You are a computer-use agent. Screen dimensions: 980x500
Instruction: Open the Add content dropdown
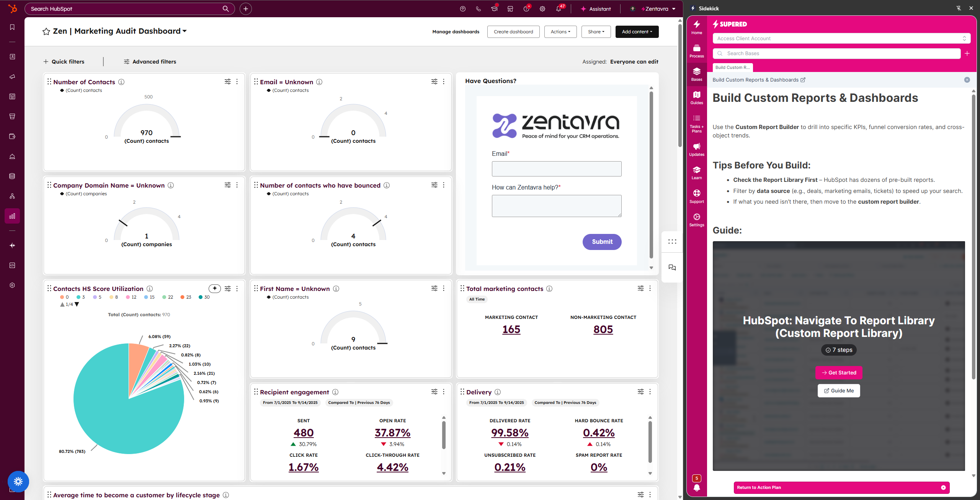click(637, 32)
